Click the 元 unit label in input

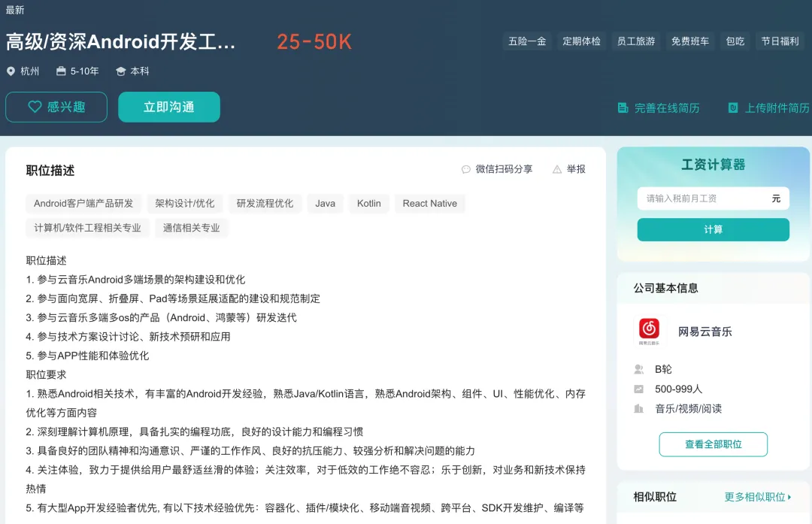pyautogui.click(x=776, y=198)
